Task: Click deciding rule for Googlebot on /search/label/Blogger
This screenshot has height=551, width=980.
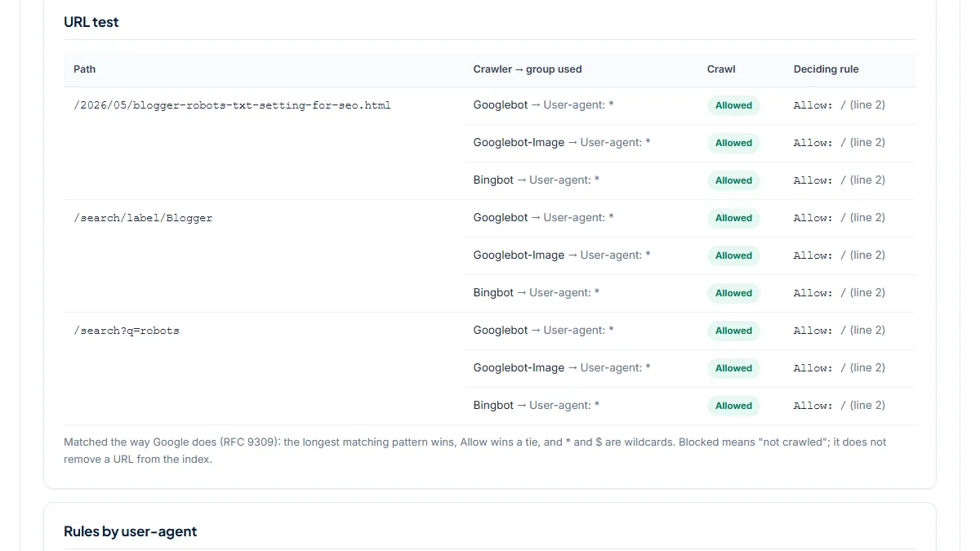Action: (x=839, y=218)
